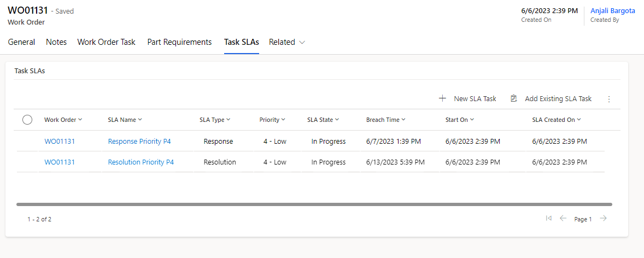
Task: Switch to the General tab
Action: pos(21,42)
